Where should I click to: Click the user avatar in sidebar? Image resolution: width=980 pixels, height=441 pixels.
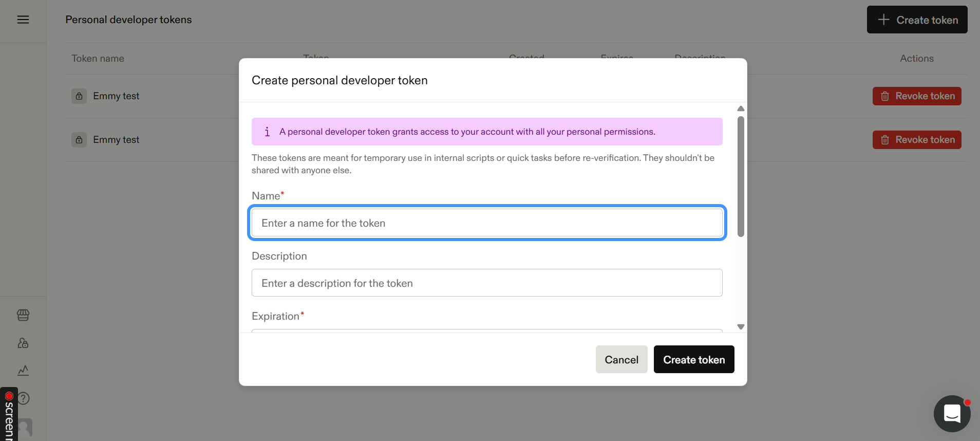click(25, 428)
